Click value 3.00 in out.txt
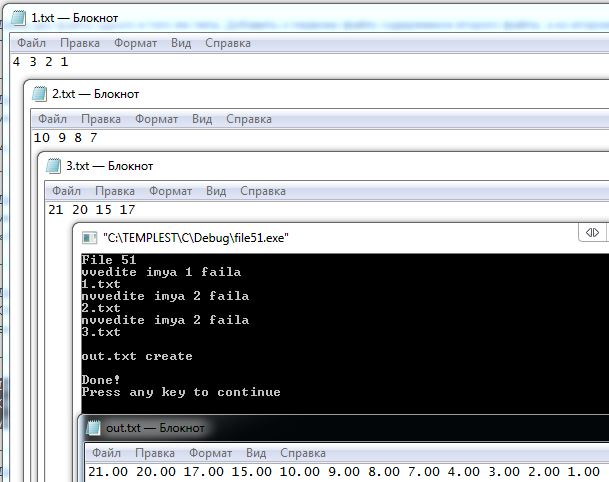The width and height of the screenshot is (609, 482). coord(504,472)
